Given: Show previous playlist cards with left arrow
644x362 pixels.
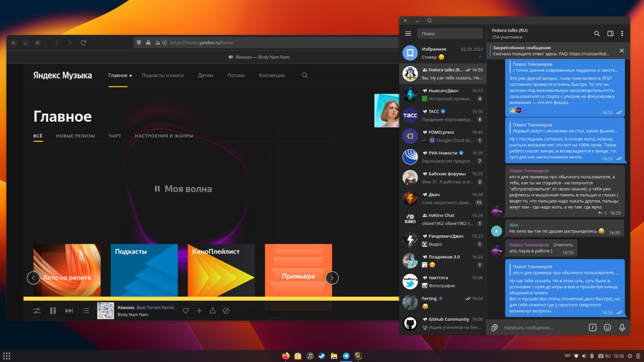Looking at the screenshot, I should point(34,278).
